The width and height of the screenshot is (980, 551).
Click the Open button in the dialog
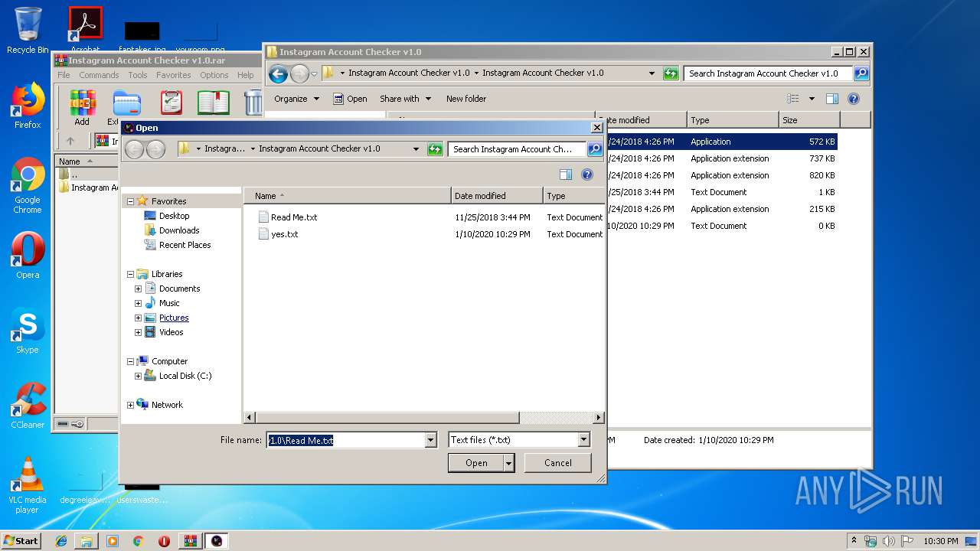(x=476, y=463)
